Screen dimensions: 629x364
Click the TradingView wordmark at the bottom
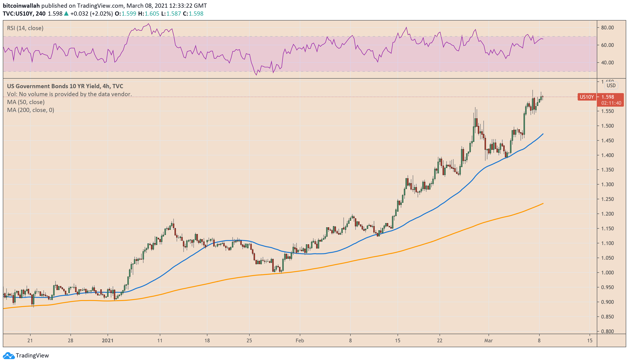(x=32, y=355)
